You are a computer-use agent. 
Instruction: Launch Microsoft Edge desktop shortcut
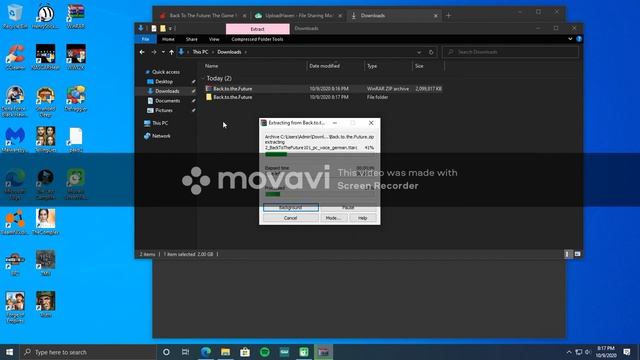15,184
